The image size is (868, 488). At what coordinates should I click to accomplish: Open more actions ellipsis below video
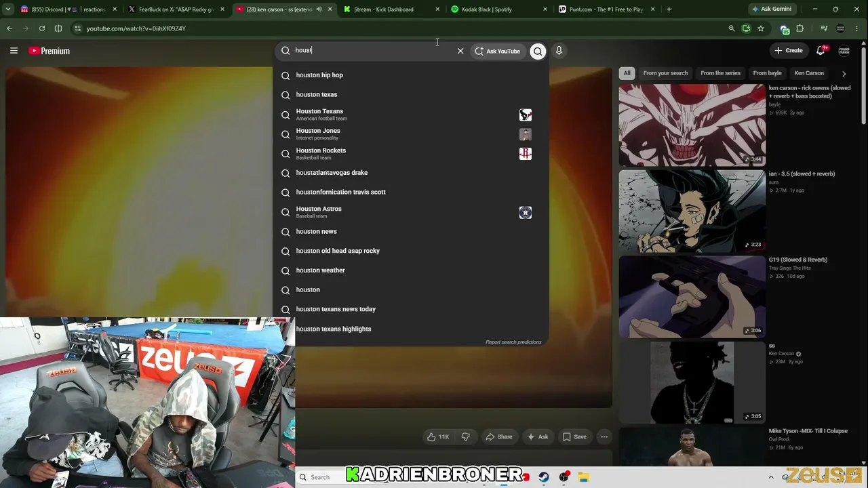click(604, 437)
